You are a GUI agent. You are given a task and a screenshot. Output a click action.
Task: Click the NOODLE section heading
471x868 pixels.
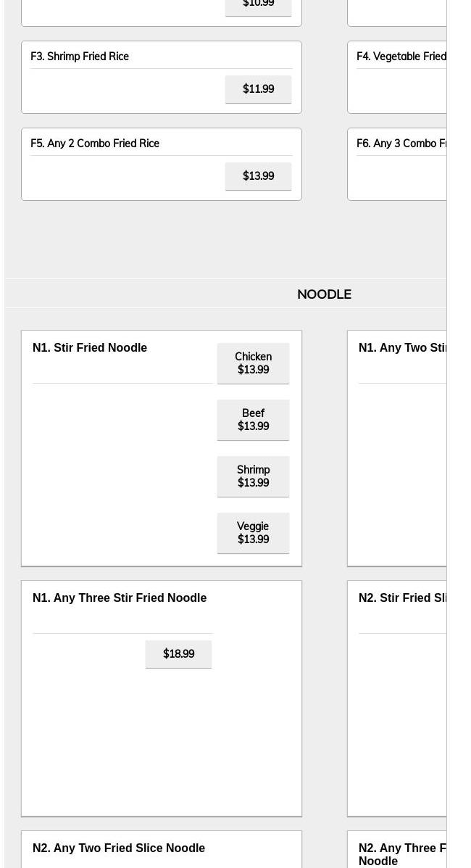tap(324, 294)
